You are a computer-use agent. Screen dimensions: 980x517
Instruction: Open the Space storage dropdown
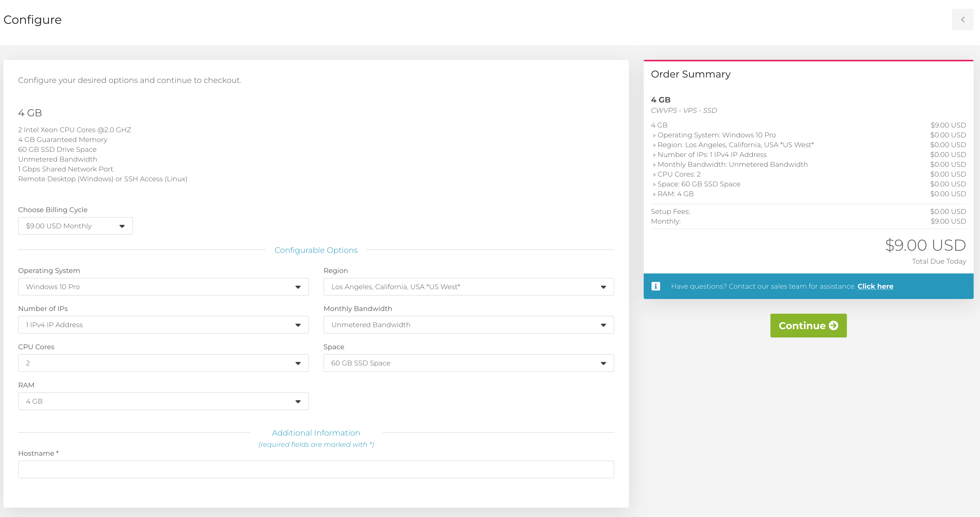pyautogui.click(x=468, y=363)
